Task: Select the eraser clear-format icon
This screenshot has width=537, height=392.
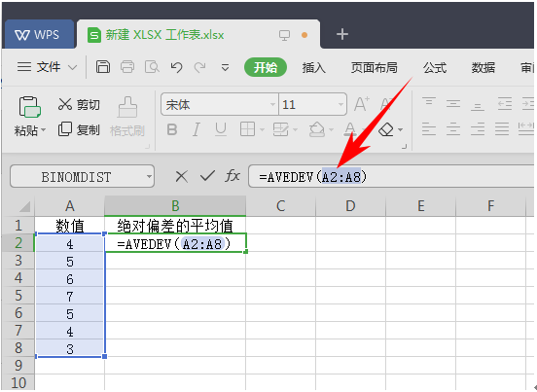Action: click(386, 129)
